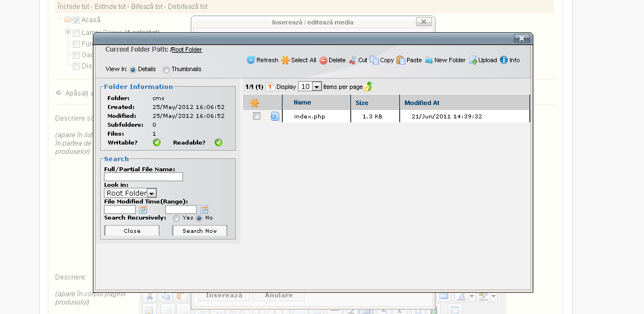The image size is (644, 314).
Task: Click the Delete red icon
Action: [323, 61]
